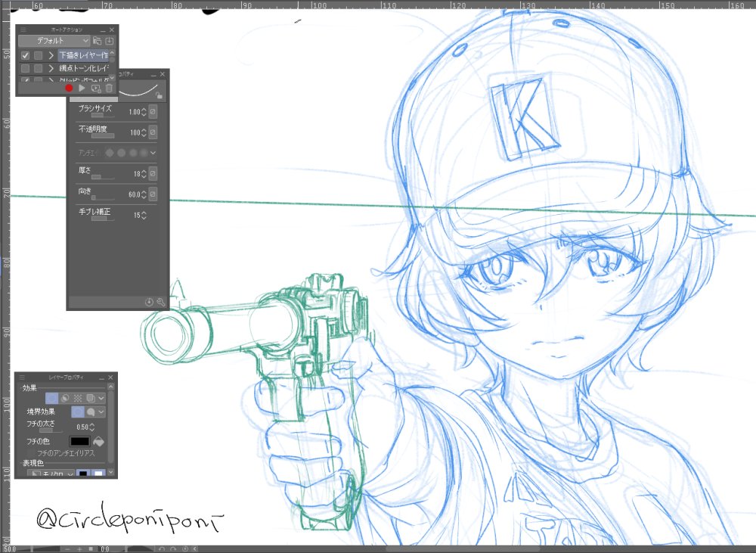The image size is (756, 553).
Task: Uncheck the 下描きレイヤー作 action checkbox
Action: [x=26, y=55]
